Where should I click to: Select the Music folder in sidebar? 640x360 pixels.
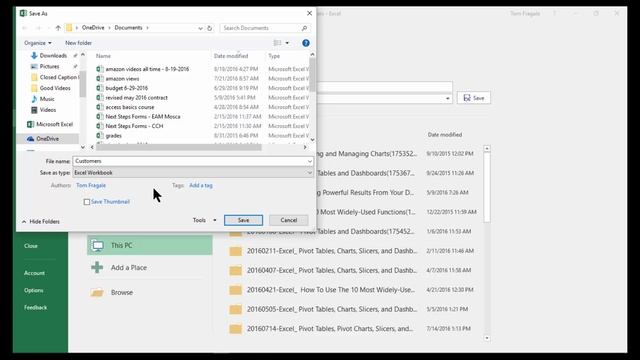tap(47, 99)
